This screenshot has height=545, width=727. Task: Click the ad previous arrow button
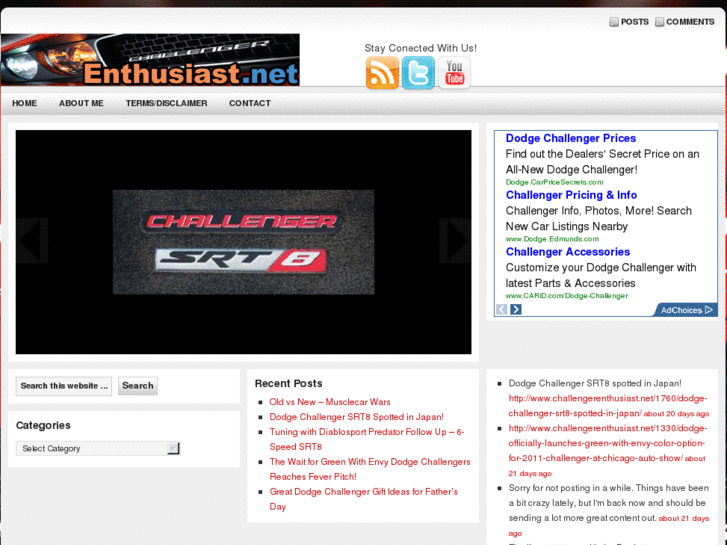502,309
